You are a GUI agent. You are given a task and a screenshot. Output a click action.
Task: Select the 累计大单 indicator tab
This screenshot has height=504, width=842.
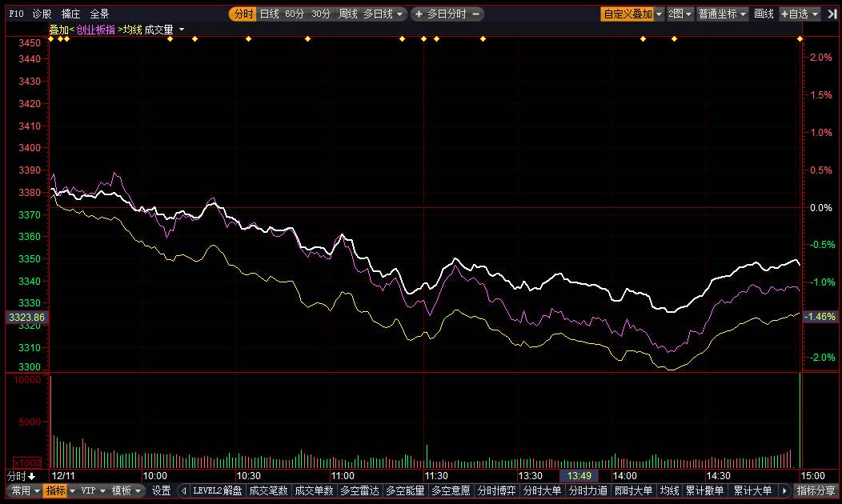[x=753, y=490]
